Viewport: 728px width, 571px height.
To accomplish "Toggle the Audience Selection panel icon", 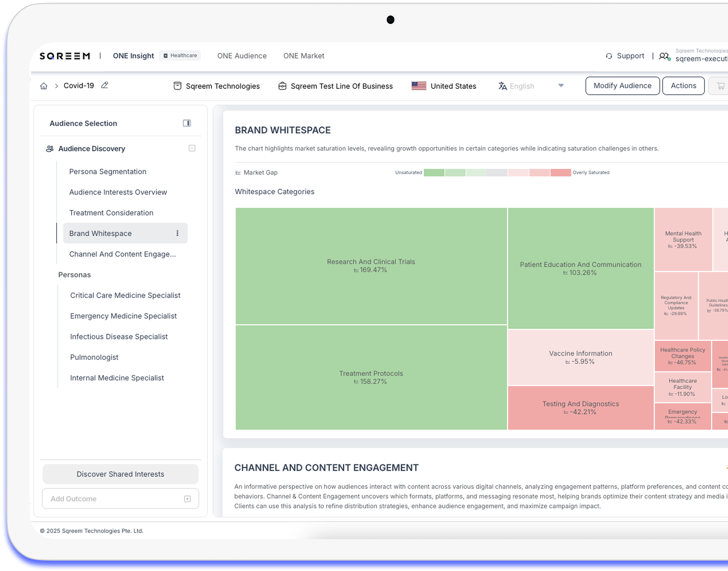I will [x=187, y=123].
